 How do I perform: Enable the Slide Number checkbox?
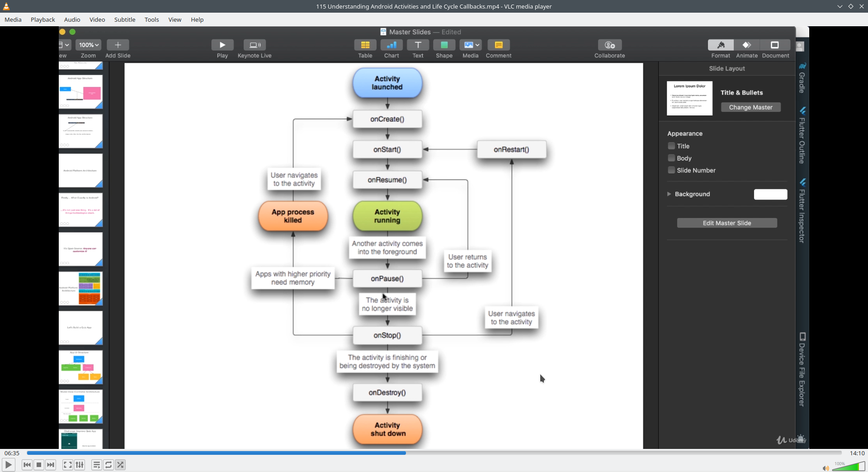671,170
